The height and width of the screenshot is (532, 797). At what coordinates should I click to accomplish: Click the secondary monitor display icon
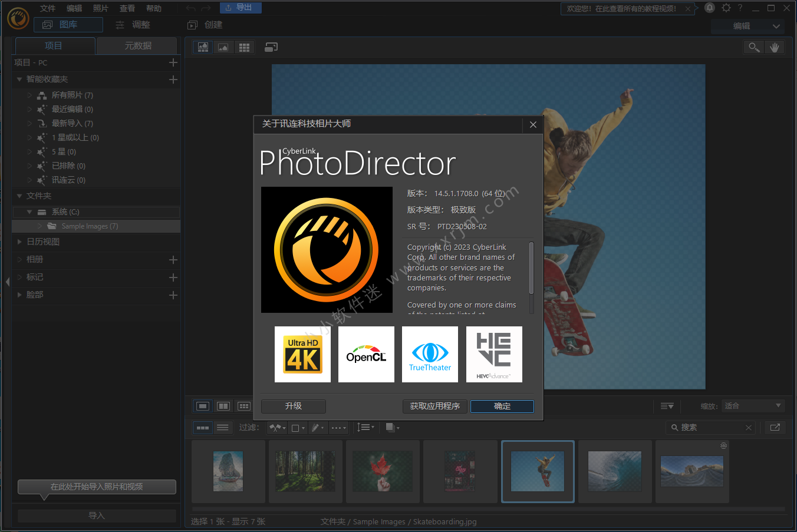[x=271, y=47]
